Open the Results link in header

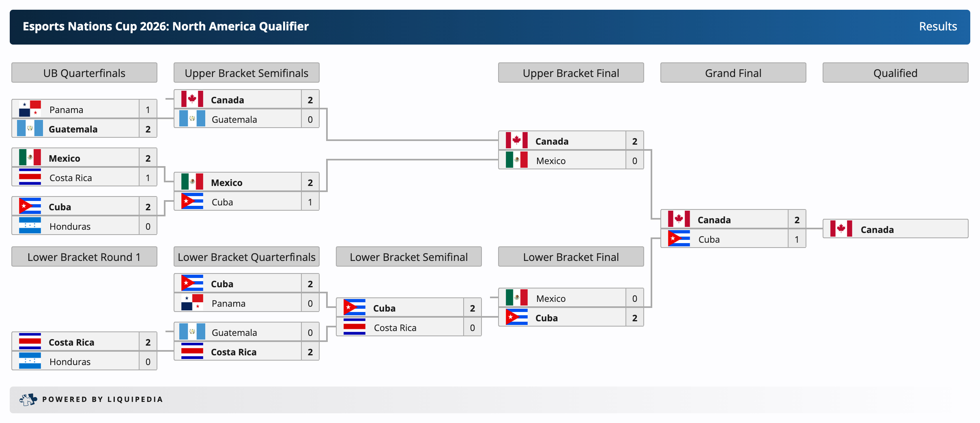(938, 26)
